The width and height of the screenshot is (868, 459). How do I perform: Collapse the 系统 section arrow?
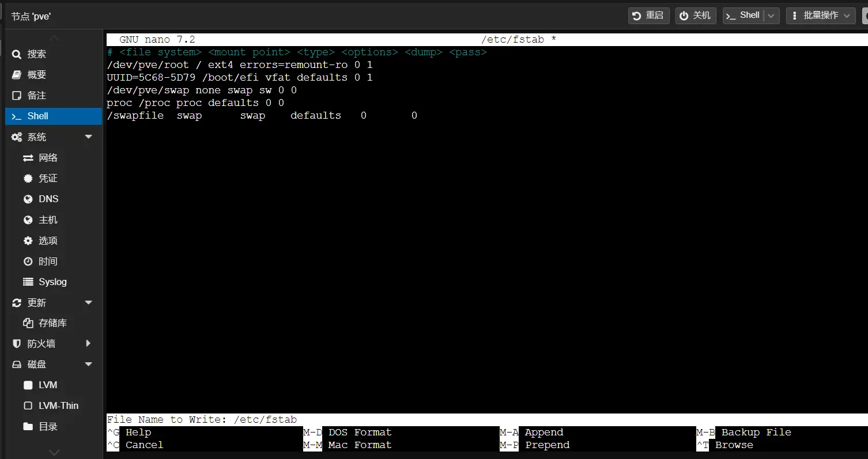click(88, 137)
